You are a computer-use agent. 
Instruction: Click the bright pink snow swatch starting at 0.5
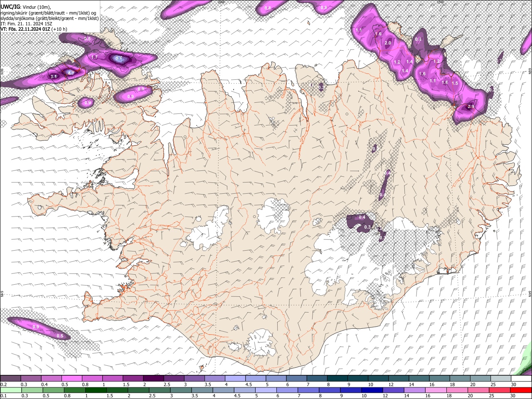point(71,379)
